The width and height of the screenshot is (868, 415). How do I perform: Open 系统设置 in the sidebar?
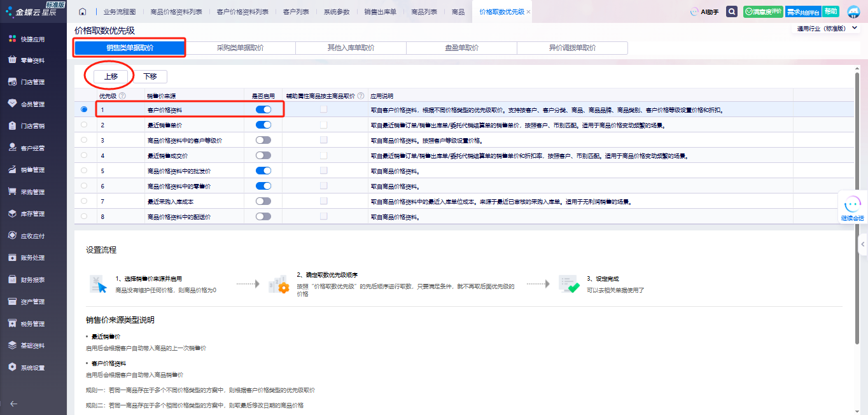point(32,368)
